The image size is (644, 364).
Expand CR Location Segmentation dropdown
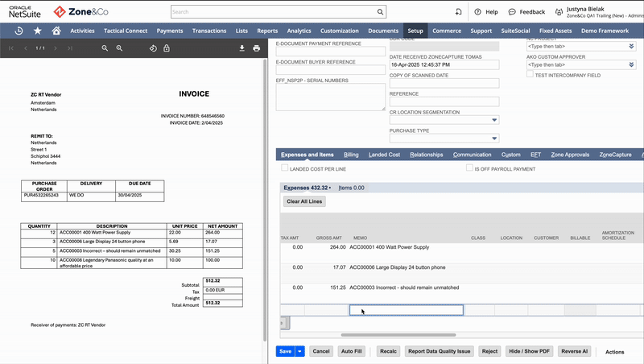[494, 120]
